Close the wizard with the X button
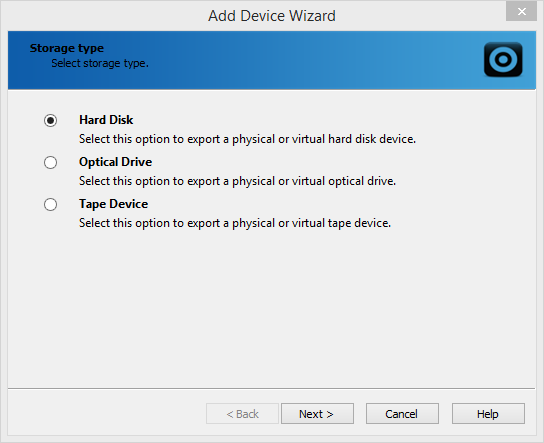 [521, 11]
